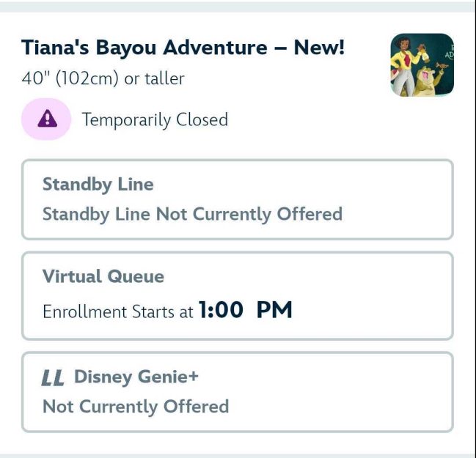Click Enrollment Starts at text
The width and height of the screenshot is (476, 458).
pos(118,311)
